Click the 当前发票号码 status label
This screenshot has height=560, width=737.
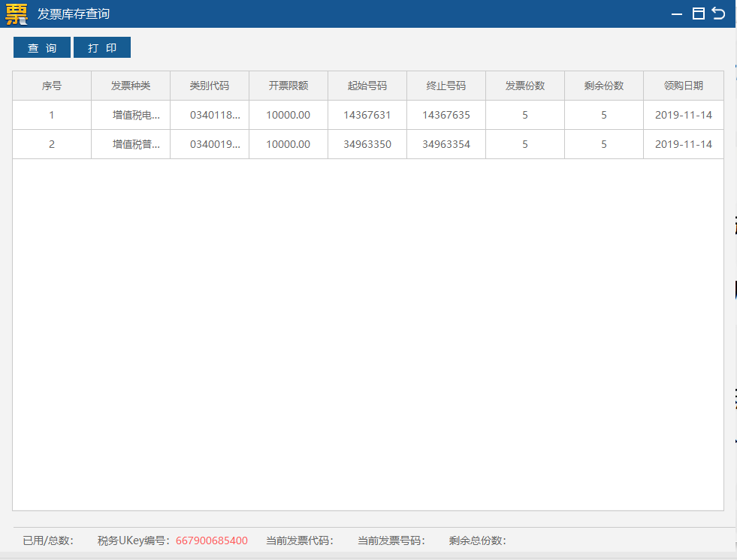point(391,540)
